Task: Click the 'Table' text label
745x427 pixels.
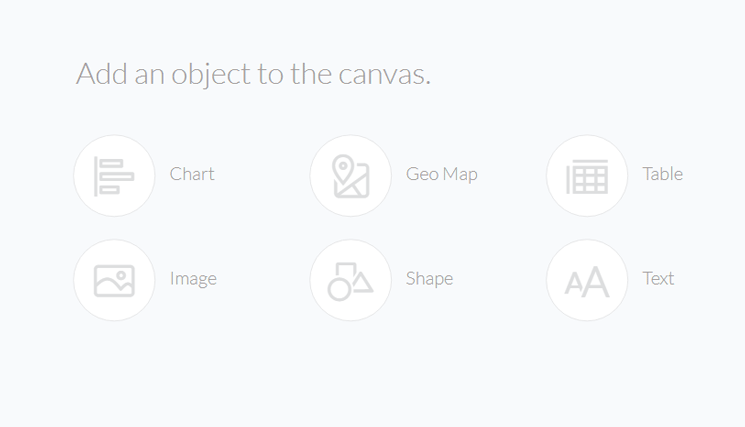Action: 662,174
